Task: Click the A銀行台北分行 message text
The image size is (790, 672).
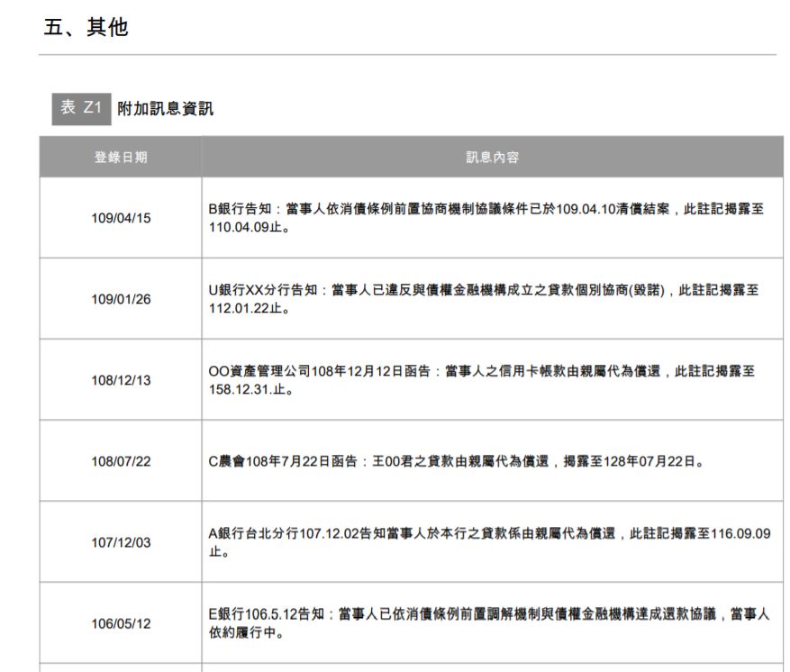Action: 490,542
